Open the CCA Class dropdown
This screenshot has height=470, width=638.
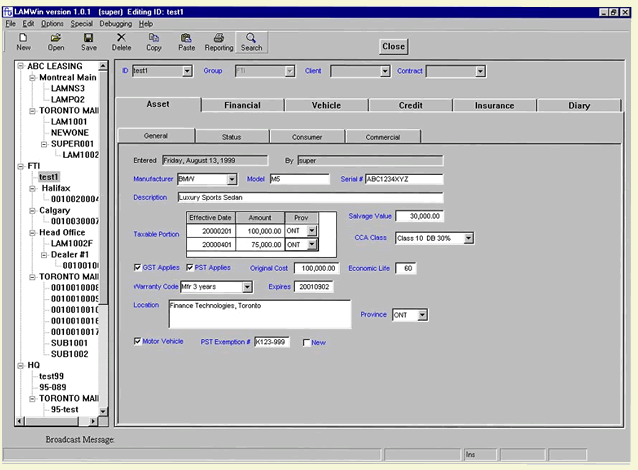tap(468, 238)
